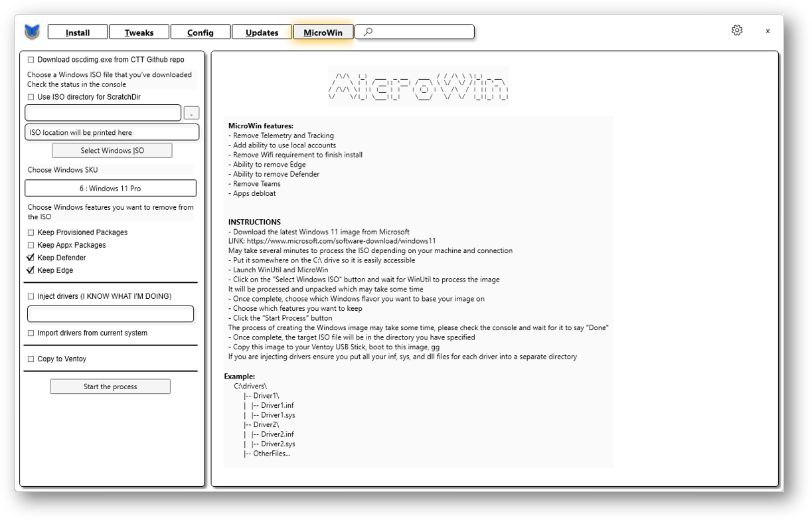Screen dimensions: 812x520
Task: Click the 'OtherFiles...' example entry
Action: pyautogui.click(x=272, y=454)
